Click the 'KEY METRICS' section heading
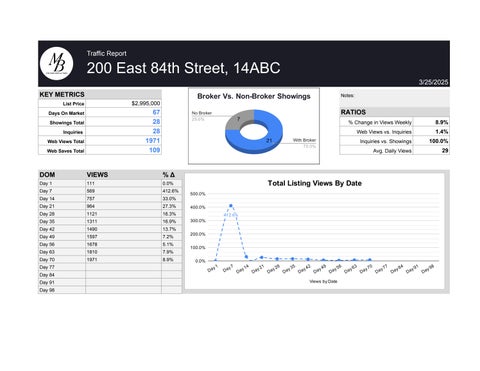This screenshot has height=371, width=480. (62, 94)
